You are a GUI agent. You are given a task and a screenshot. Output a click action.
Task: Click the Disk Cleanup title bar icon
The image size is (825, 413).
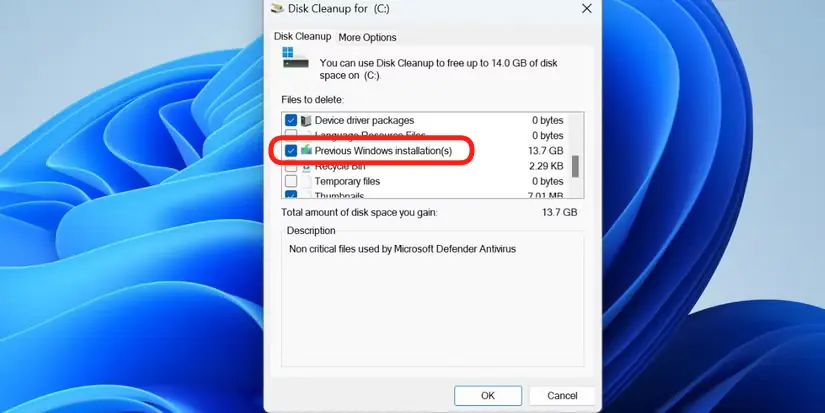click(277, 8)
